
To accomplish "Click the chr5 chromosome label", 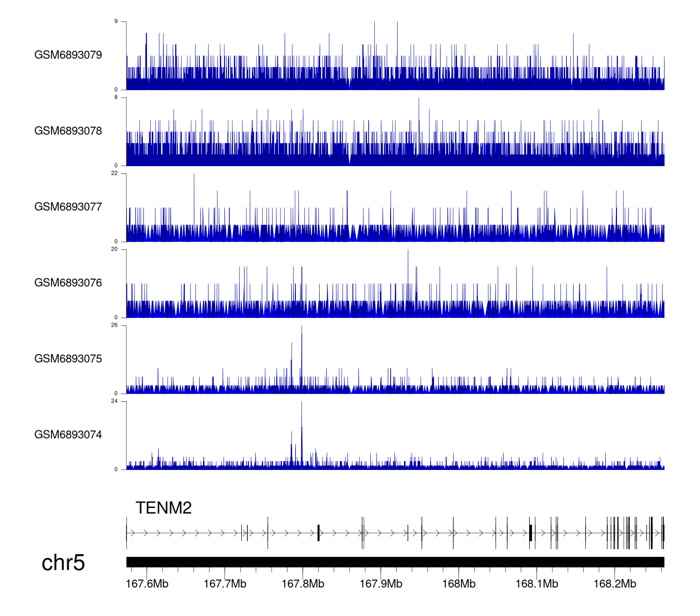I will point(63,563).
